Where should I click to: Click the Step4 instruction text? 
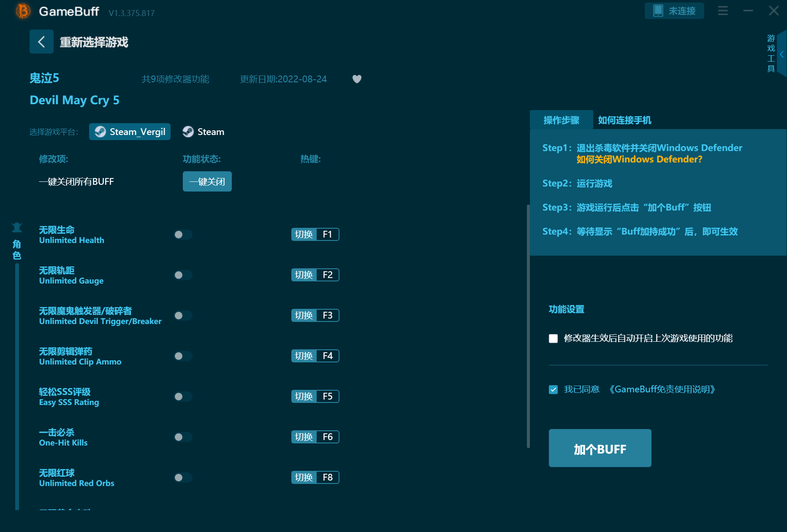(640, 232)
